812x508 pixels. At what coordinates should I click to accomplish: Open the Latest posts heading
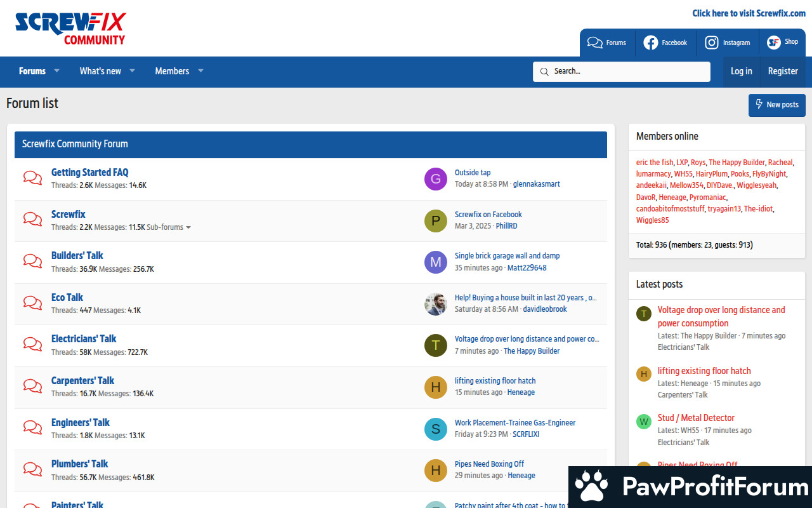point(660,284)
